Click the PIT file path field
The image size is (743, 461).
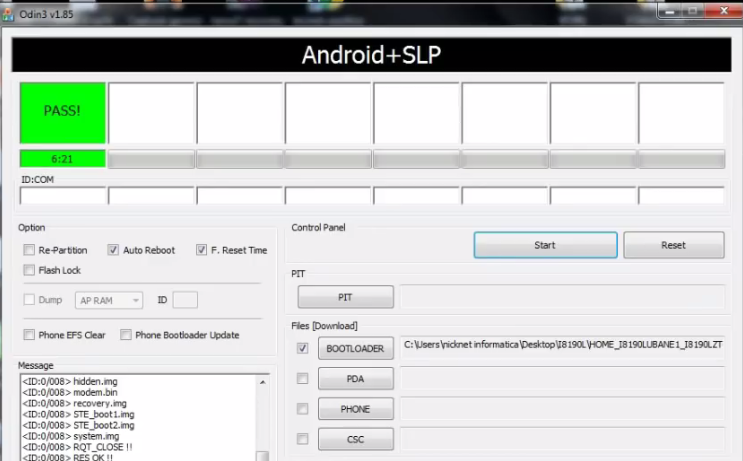tap(562, 297)
